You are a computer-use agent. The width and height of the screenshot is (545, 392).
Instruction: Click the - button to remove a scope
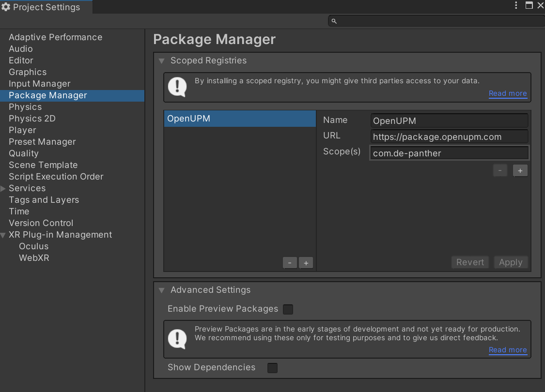(500, 170)
